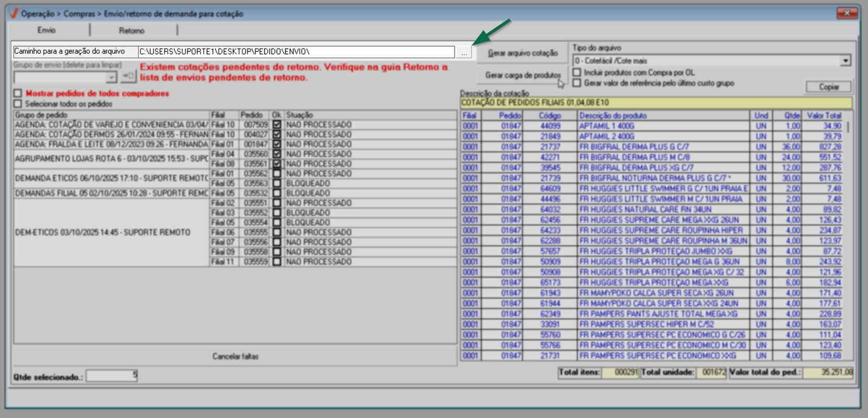Click the Copiar button
868x418 pixels.
click(828, 87)
